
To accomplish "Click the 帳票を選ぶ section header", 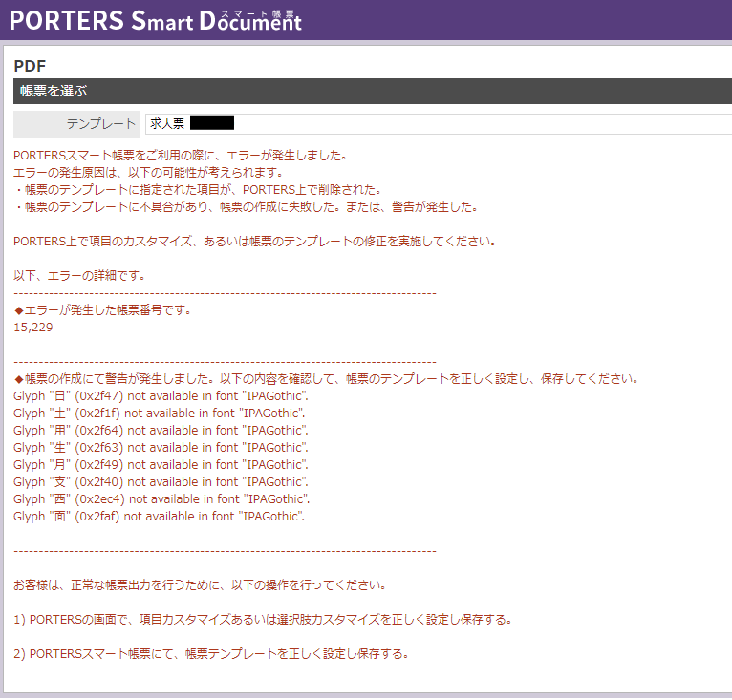I will (x=373, y=91).
